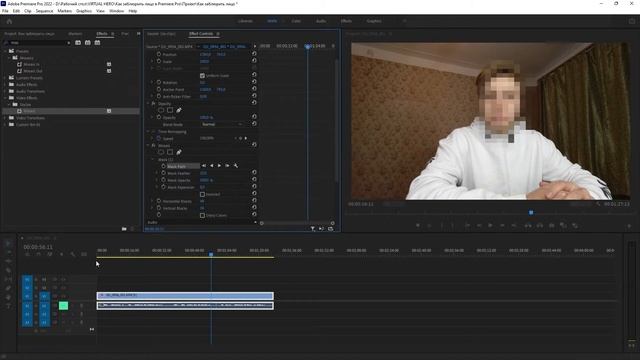The width and height of the screenshot is (640, 360).
Task: Collapse the Mosaic effect section
Action: (148, 145)
